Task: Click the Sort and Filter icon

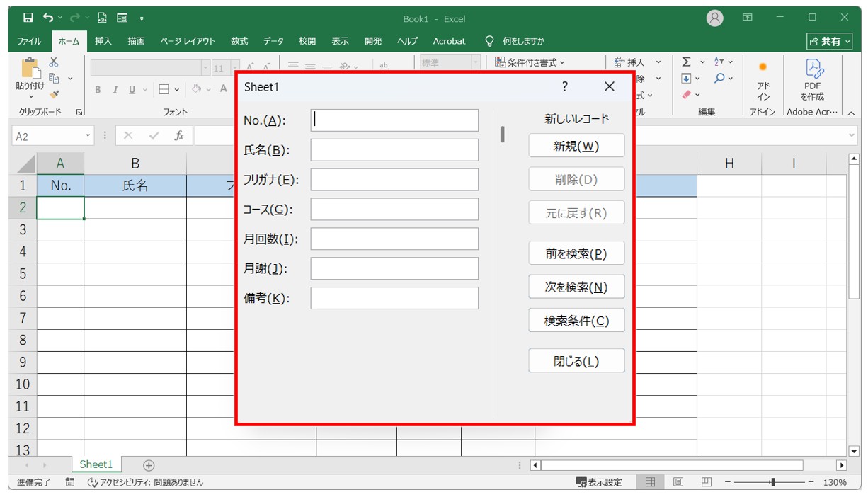Action: (719, 62)
